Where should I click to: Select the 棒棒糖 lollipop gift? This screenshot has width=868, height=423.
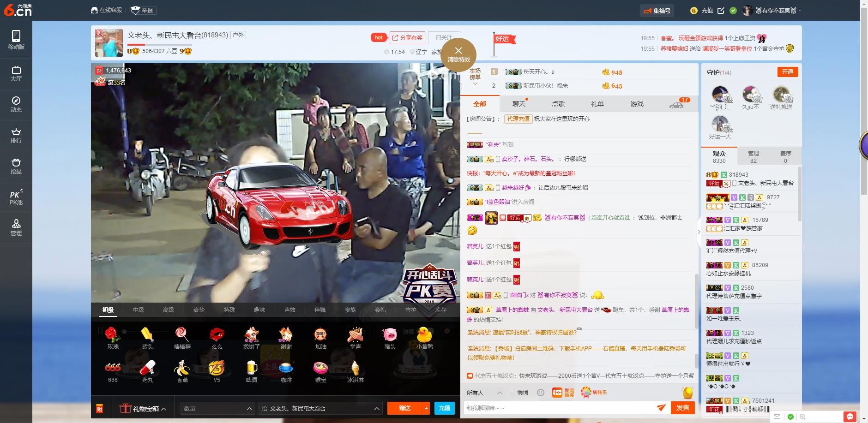pos(182,338)
